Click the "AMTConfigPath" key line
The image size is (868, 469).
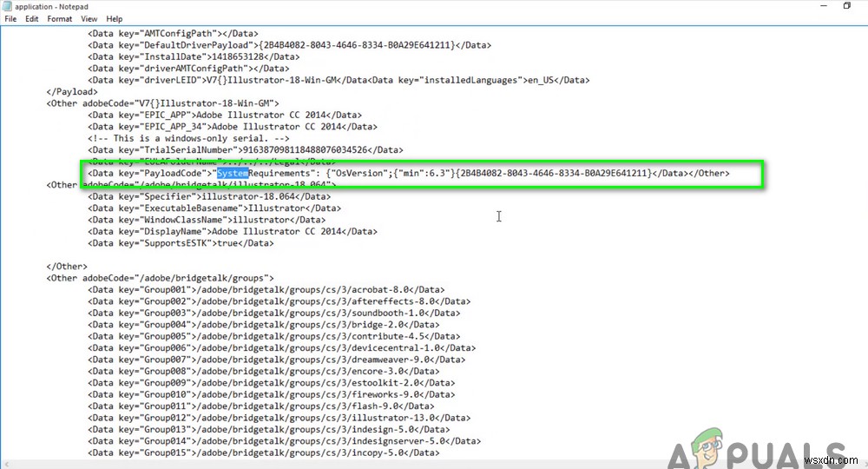click(x=173, y=33)
